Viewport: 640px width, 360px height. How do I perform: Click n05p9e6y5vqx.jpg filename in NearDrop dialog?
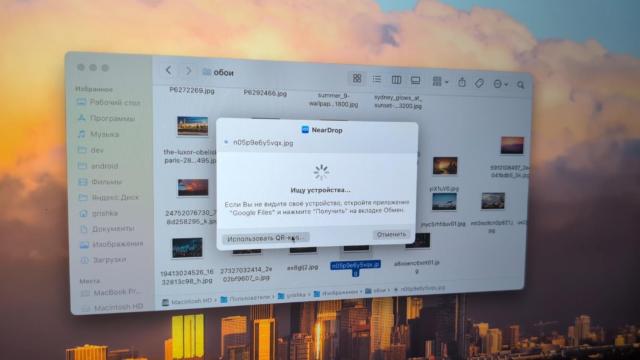[263, 143]
